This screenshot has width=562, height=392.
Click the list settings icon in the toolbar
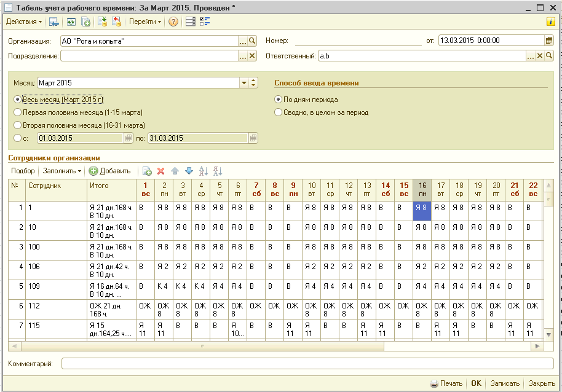click(191, 22)
